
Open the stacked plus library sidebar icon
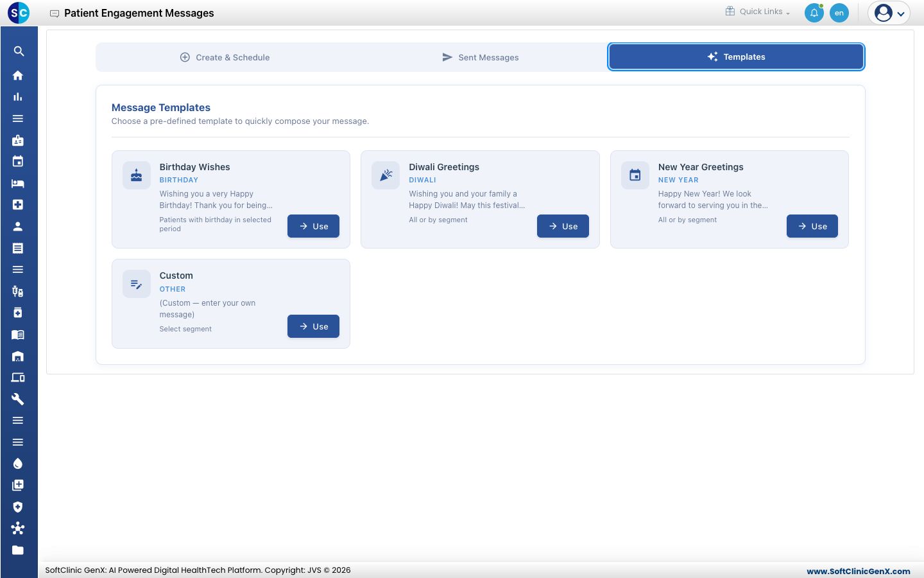click(x=18, y=486)
